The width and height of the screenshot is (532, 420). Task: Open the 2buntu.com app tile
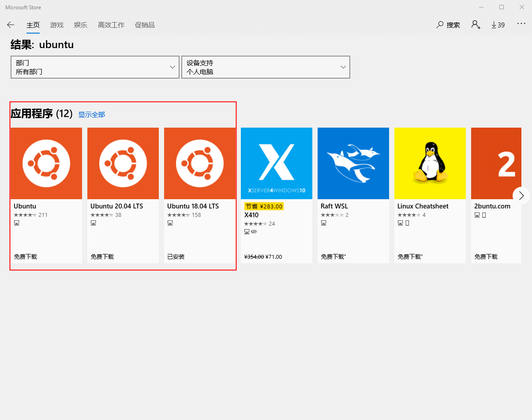[496, 163]
